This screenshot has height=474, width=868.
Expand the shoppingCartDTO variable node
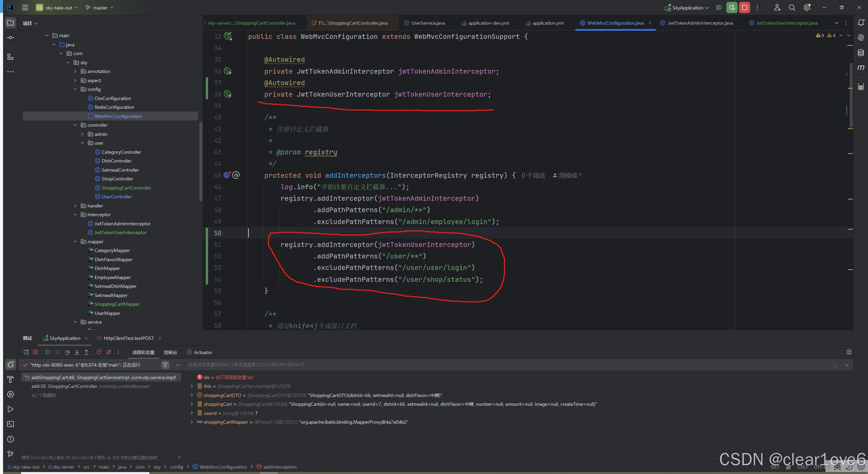(192, 395)
